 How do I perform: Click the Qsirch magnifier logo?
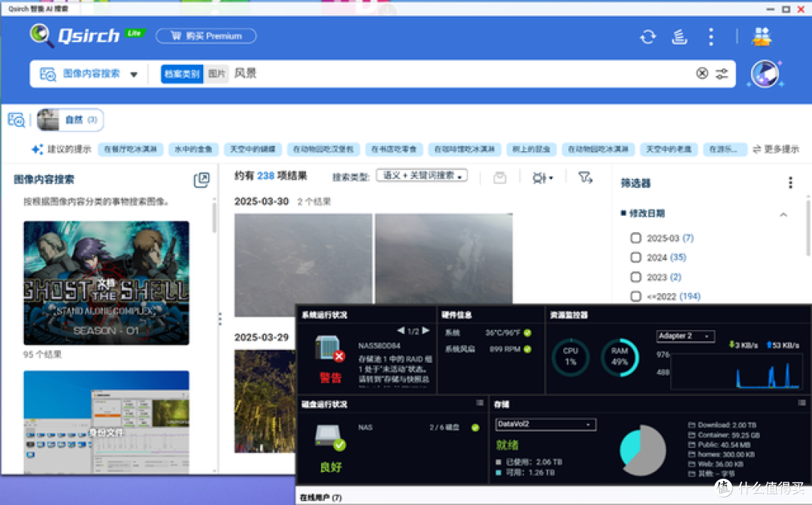tap(41, 35)
